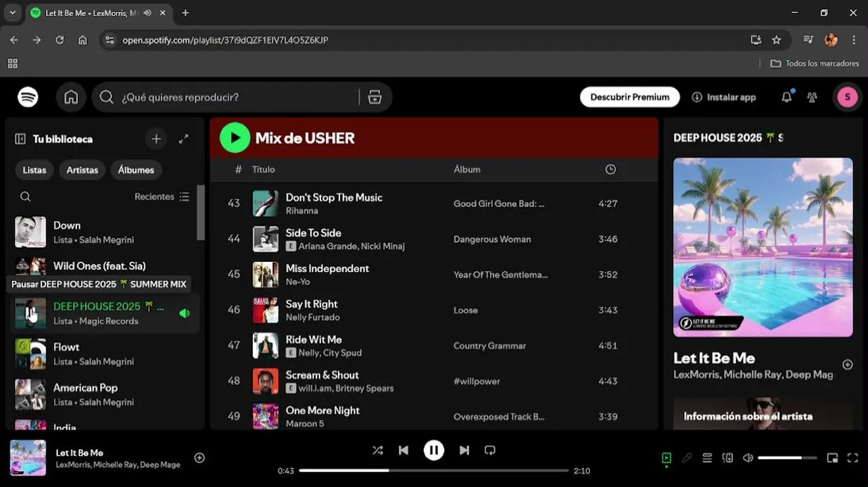This screenshot has height=487, width=868.
Task: Open Recientes sort dropdown
Action: [x=162, y=197]
